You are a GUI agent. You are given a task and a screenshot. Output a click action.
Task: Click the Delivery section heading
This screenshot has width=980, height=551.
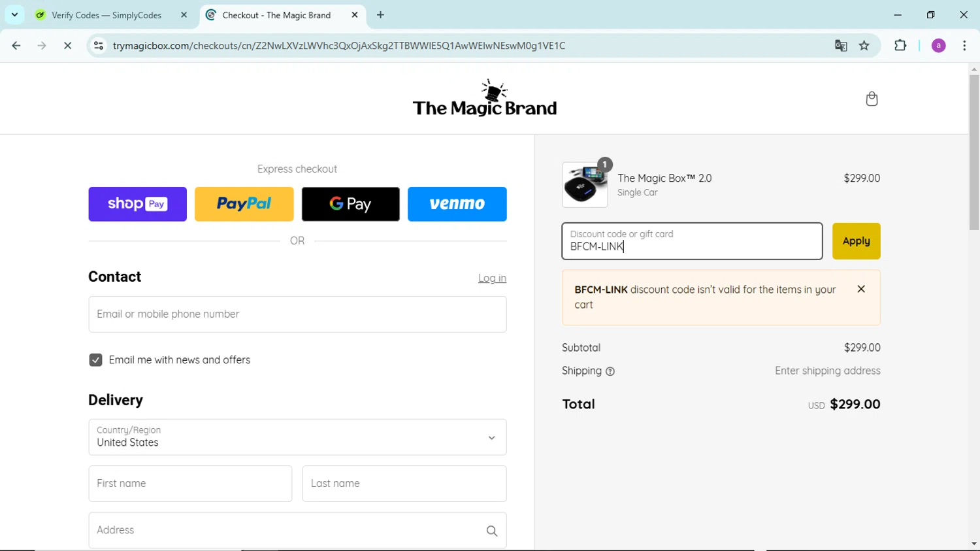pyautogui.click(x=116, y=400)
